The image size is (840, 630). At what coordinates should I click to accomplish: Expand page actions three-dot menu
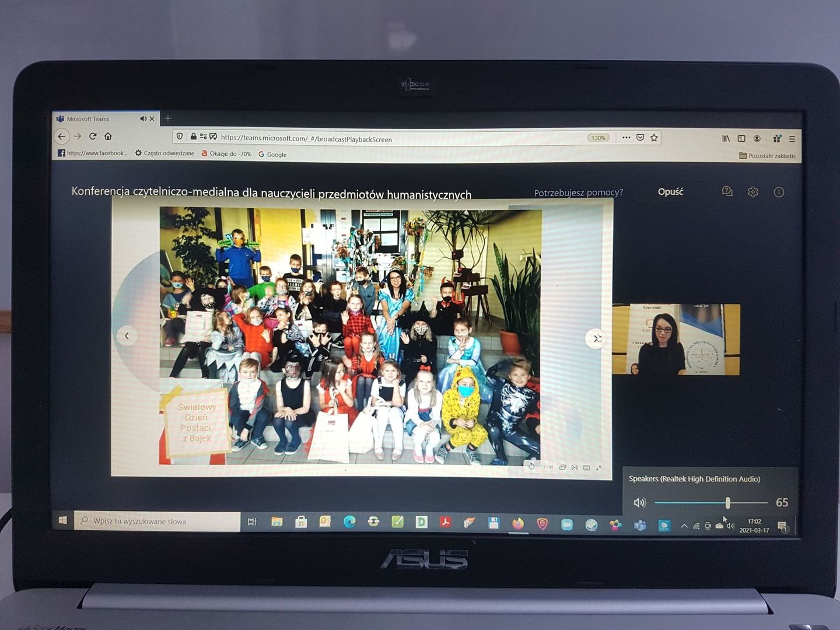[x=626, y=138]
